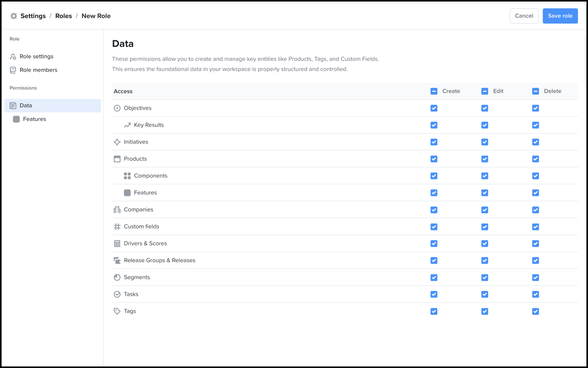Uncheck Delete permission for Companies
Screen dimensions: 588x368
click(535, 210)
